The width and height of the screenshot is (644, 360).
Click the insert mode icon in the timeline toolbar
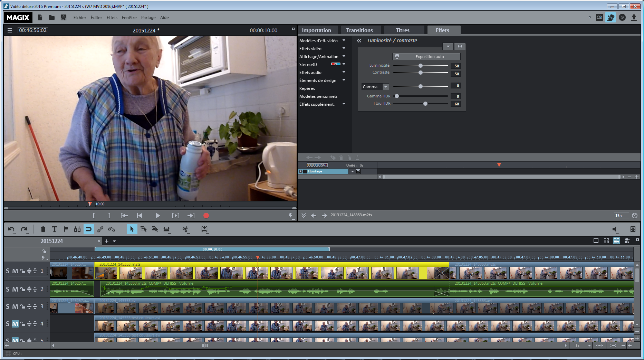[x=205, y=229]
